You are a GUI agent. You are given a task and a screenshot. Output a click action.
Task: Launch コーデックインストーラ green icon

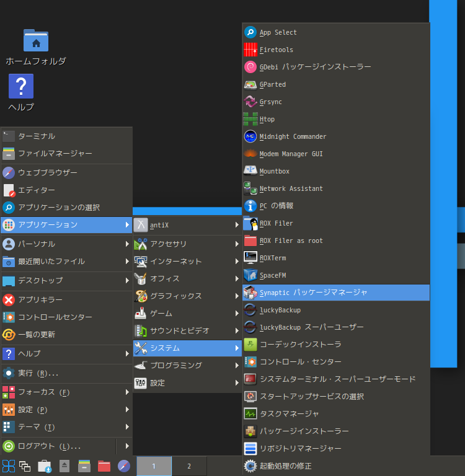coord(250,345)
